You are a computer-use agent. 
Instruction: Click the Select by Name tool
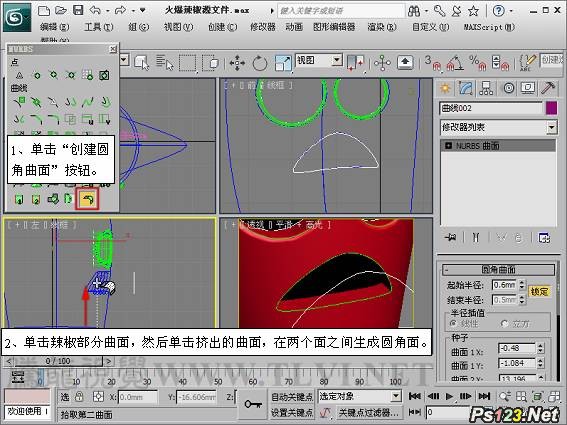(x=165, y=62)
